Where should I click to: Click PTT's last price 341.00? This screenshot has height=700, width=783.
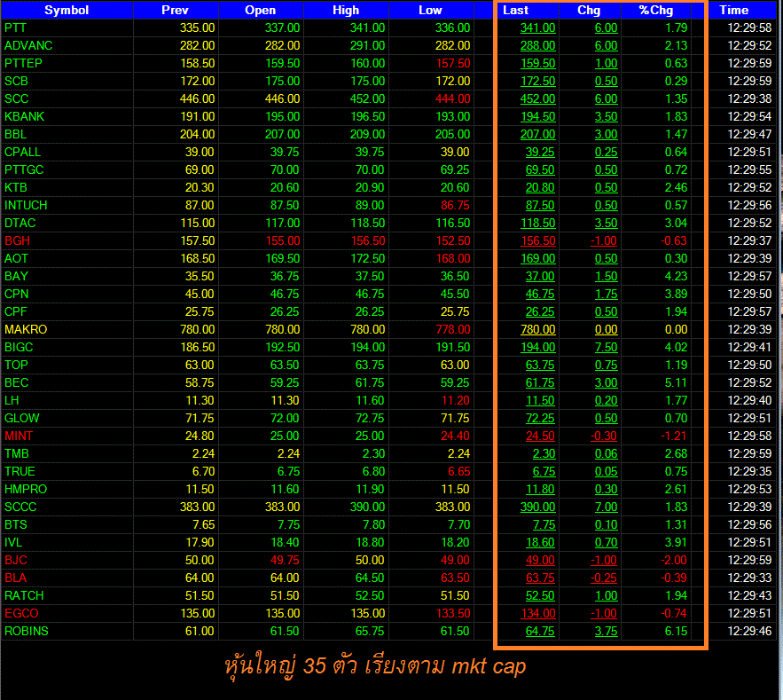pos(537,28)
